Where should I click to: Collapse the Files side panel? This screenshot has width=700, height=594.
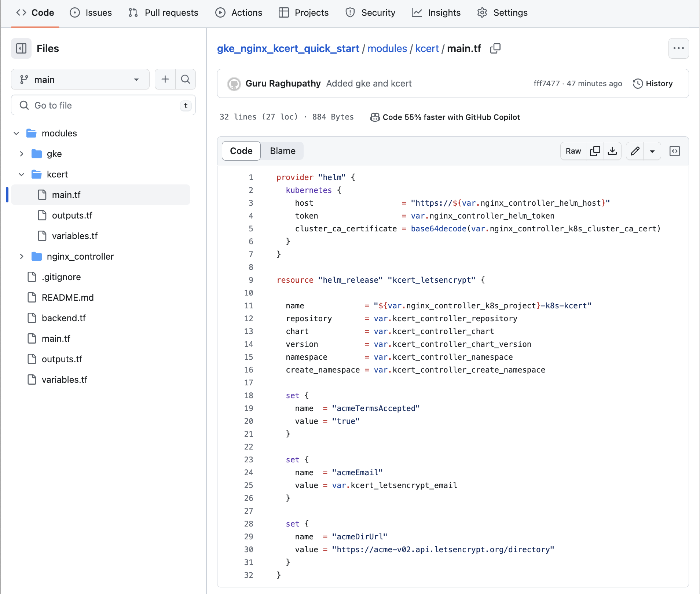pyautogui.click(x=21, y=48)
